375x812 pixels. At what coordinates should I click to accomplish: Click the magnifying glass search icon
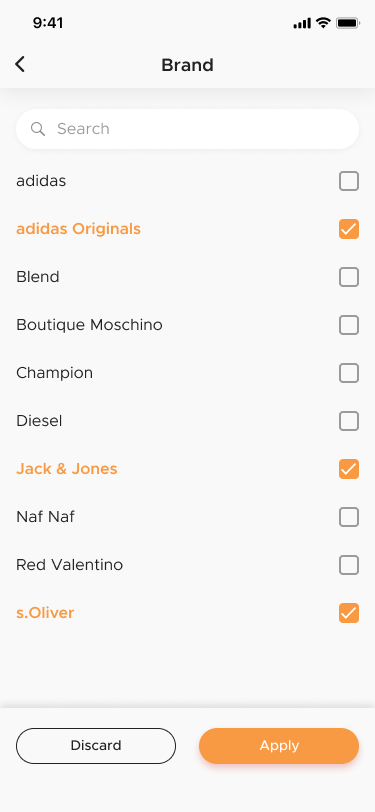point(38,129)
